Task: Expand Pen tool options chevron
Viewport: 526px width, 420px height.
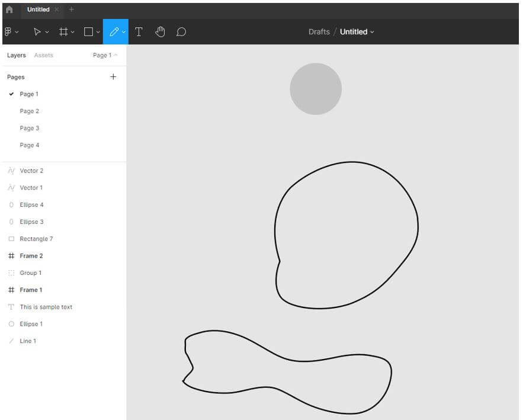Action: [124, 32]
